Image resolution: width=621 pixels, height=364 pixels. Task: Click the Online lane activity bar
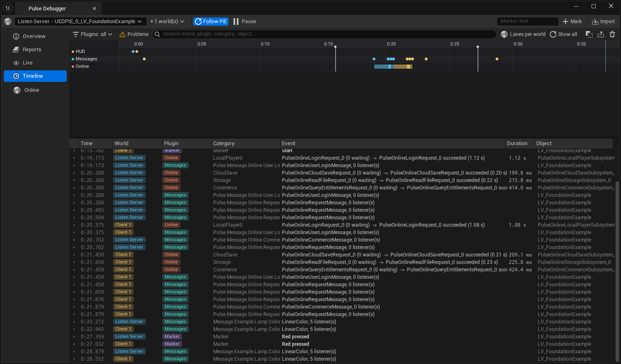pos(393,67)
